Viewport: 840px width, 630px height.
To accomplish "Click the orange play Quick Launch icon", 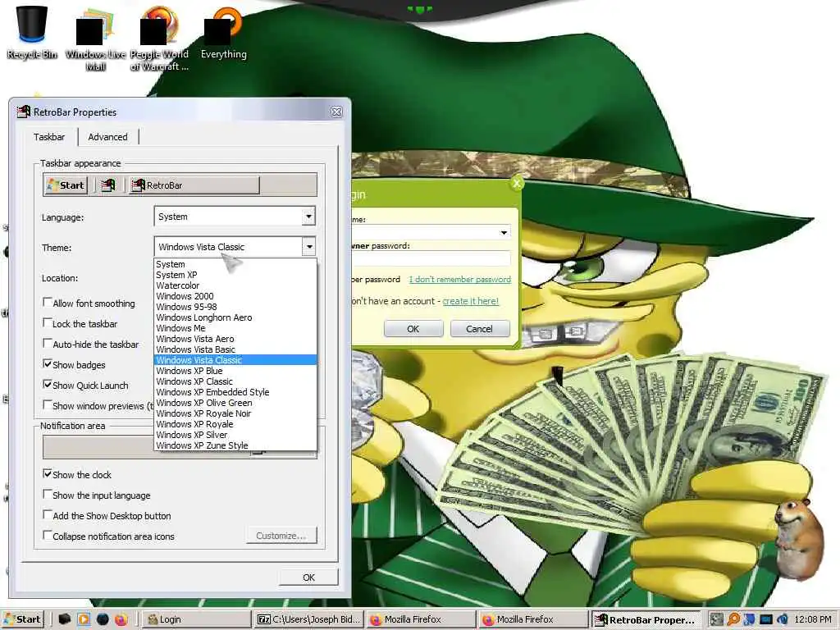I will coord(84,619).
